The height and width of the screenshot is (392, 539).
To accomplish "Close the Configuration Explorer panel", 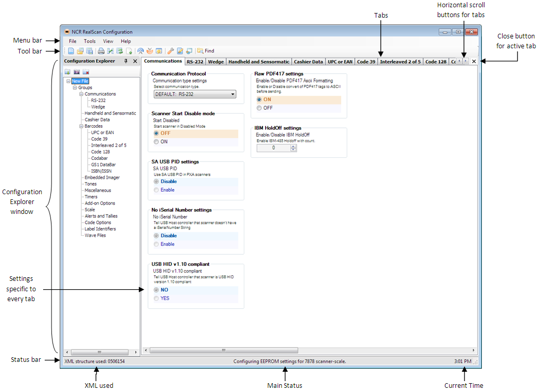I will pos(135,61).
